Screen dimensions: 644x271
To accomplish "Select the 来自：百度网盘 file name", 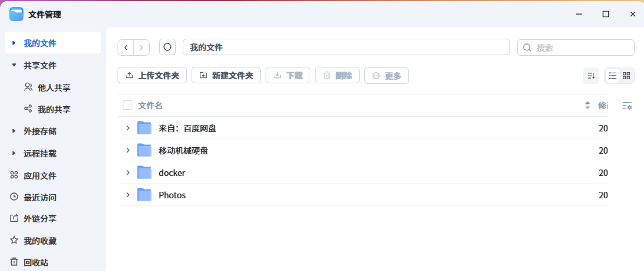I will [x=187, y=128].
